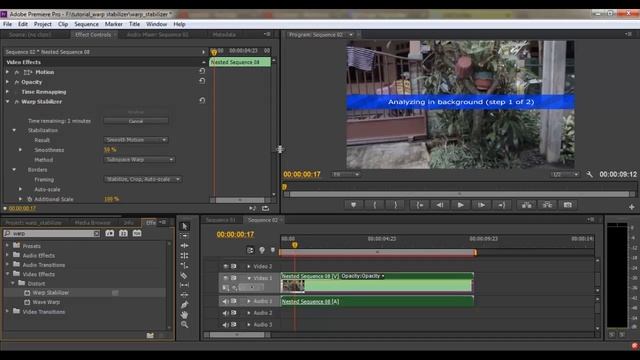Image resolution: width=640 pixels, height=360 pixels.
Task: Switch to the Media Browser tab
Action: [x=93, y=222]
